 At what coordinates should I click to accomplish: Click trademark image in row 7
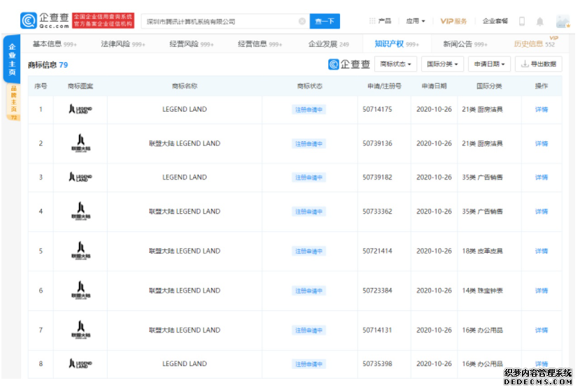80,330
